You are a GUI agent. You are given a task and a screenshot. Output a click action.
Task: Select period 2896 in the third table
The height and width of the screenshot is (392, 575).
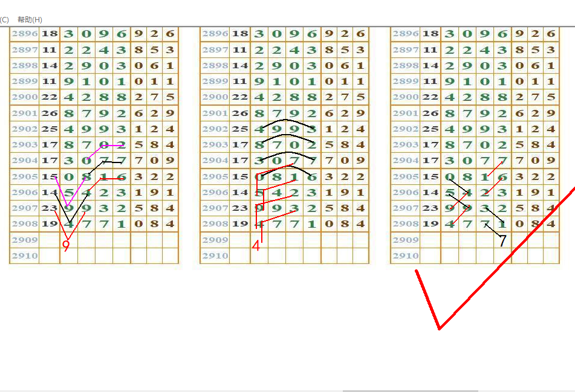coord(406,34)
